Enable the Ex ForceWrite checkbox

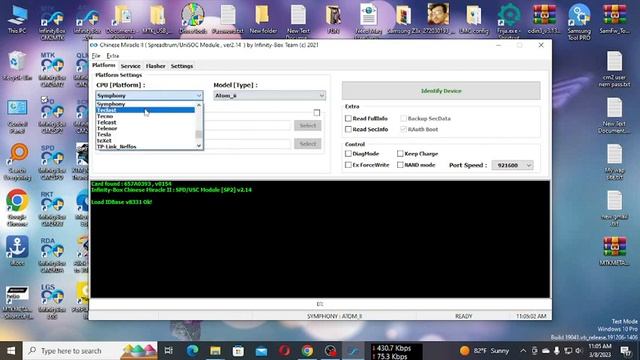pyautogui.click(x=348, y=165)
